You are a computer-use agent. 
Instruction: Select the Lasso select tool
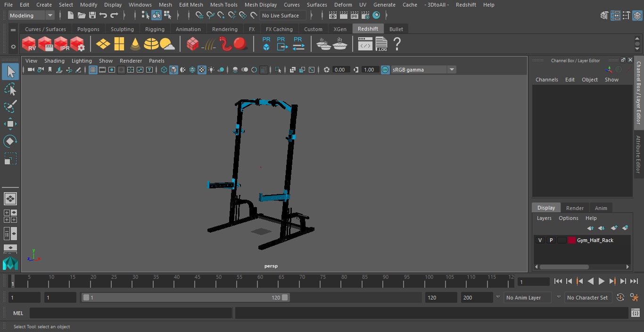[x=10, y=89]
